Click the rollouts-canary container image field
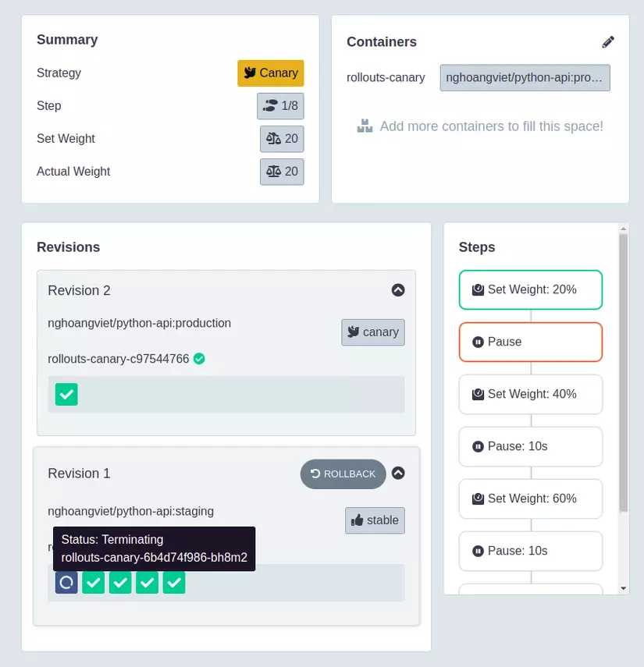 (x=525, y=78)
